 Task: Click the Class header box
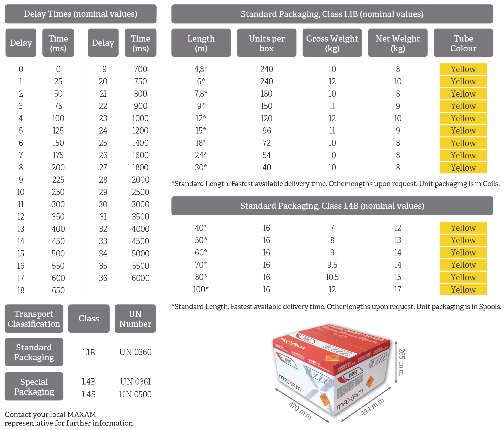click(89, 319)
